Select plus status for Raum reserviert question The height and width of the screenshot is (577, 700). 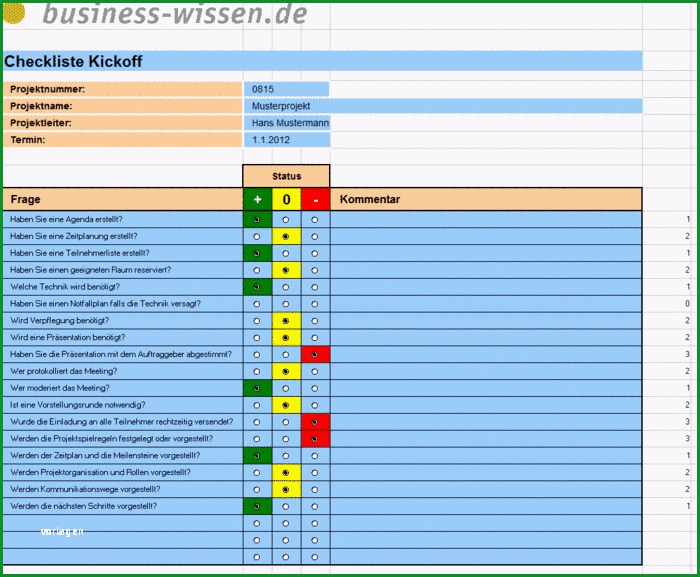tap(256, 270)
